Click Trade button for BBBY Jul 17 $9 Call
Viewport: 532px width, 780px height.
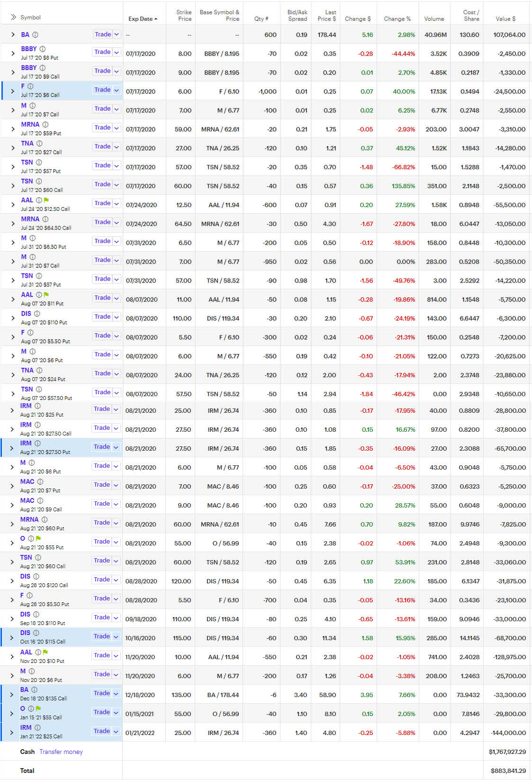(x=102, y=71)
